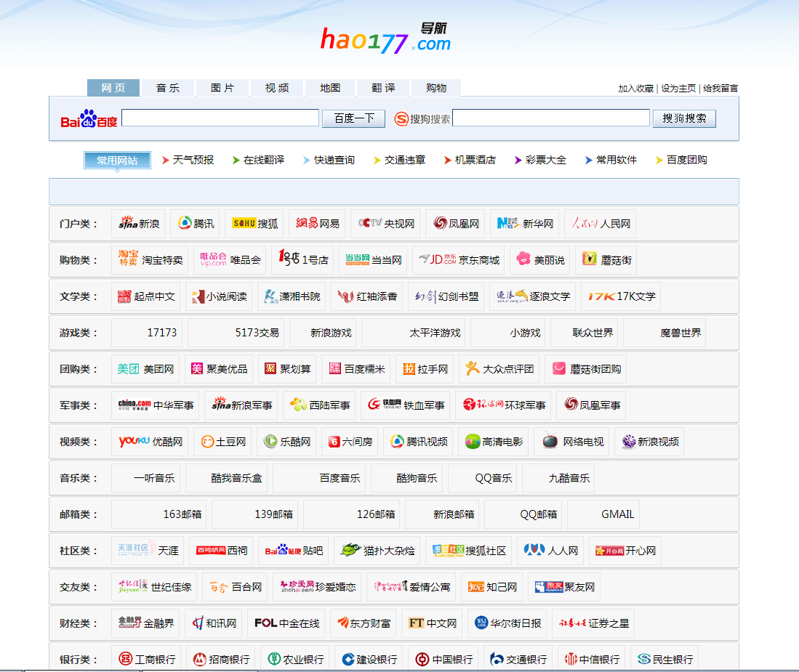799x672 pixels.
Task: Open the 给我留言 link
Action: point(720,89)
